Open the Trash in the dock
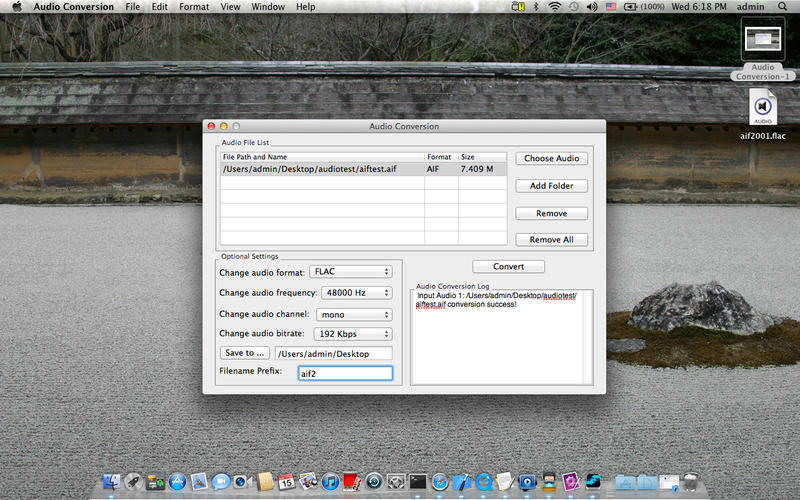 (x=689, y=482)
